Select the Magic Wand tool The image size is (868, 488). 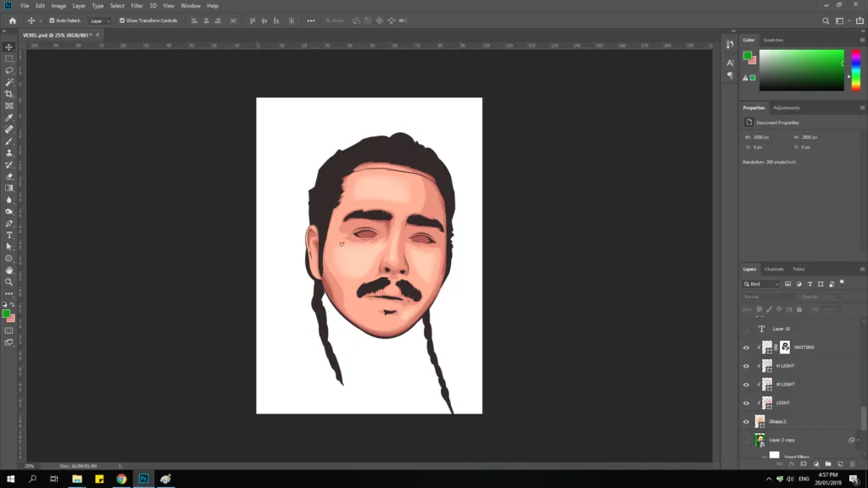click(x=8, y=82)
